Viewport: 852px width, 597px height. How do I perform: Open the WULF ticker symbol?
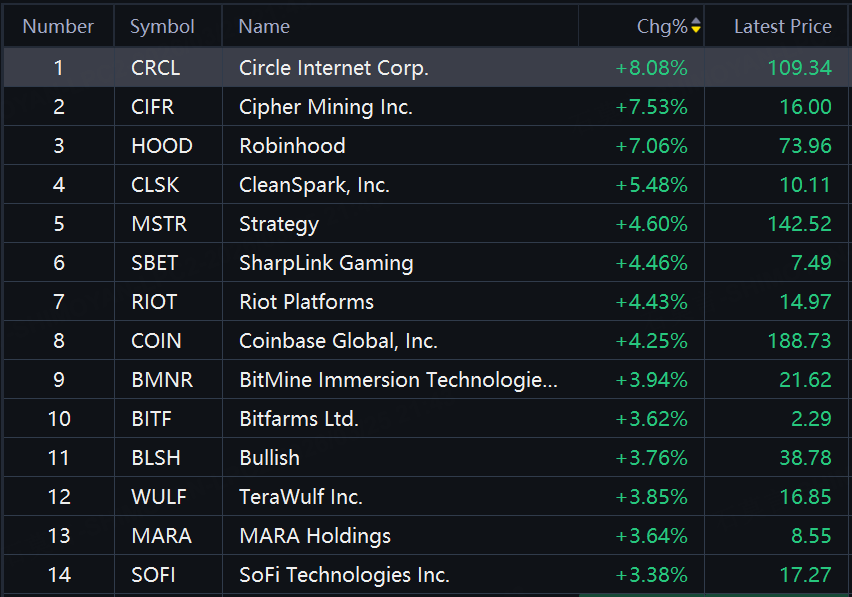coord(158,497)
